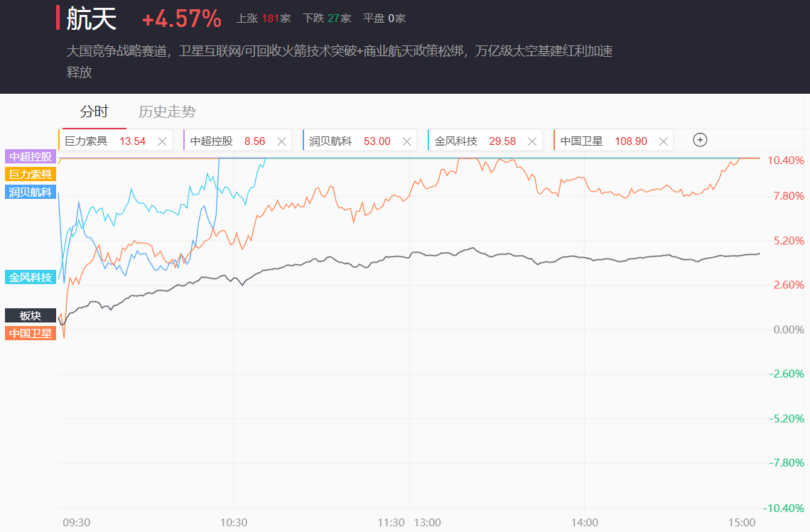This screenshot has width=810, height=532.
Task: Click the 下跌 27家 falling count
Action: pos(327,18)
